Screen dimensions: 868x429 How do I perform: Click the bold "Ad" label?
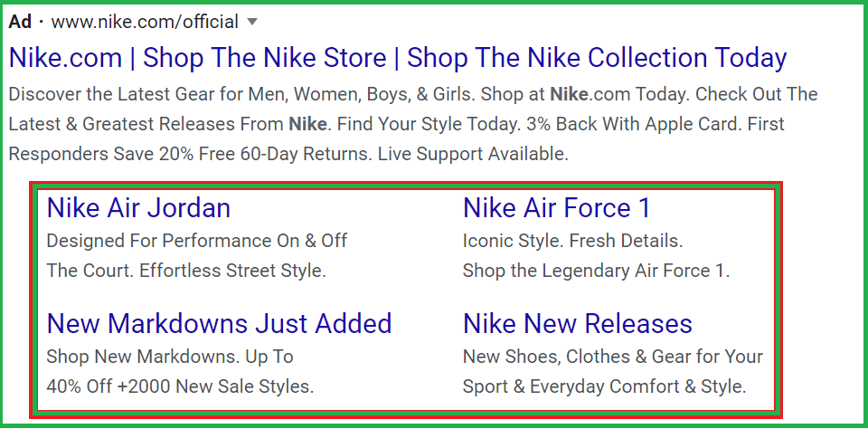click(21, 22)
